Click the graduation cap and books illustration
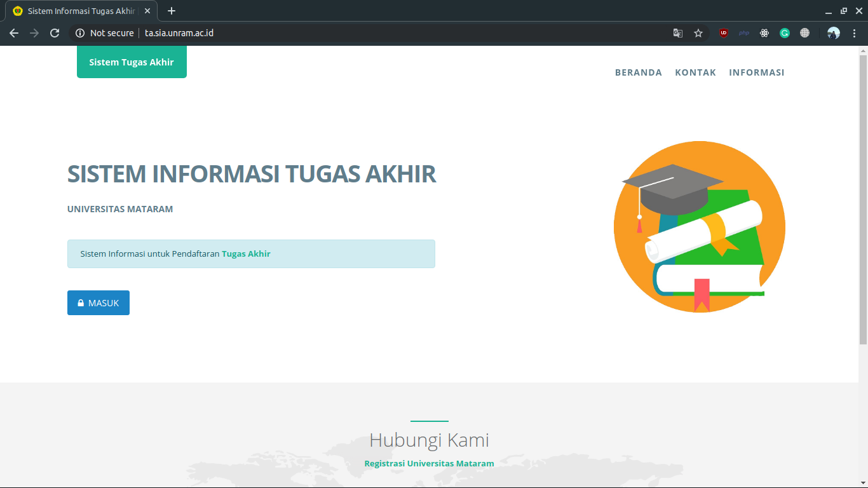The width and height of the screenshot is (868, 488). click(x=700, y=227)
